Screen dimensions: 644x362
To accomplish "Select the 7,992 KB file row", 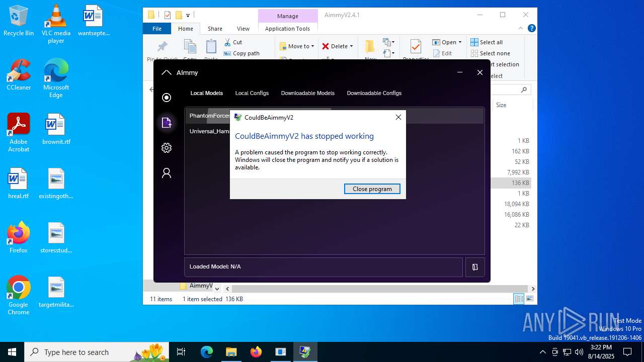I will coord(511,172).
